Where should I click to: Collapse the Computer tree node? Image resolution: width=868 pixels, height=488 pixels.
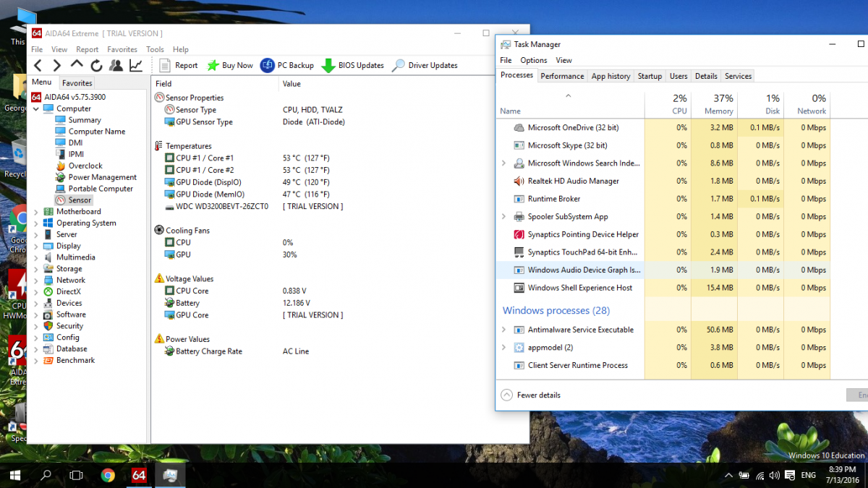click(x=36, y=108)
